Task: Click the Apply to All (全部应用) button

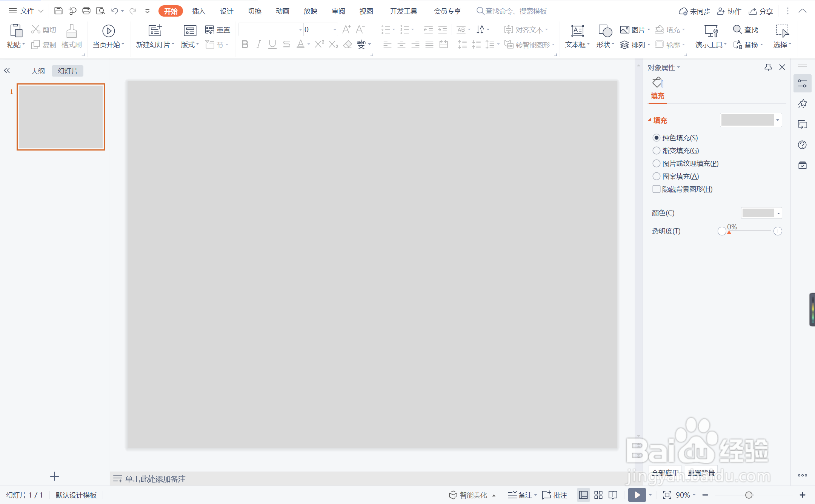Action: tap(665, 473)
